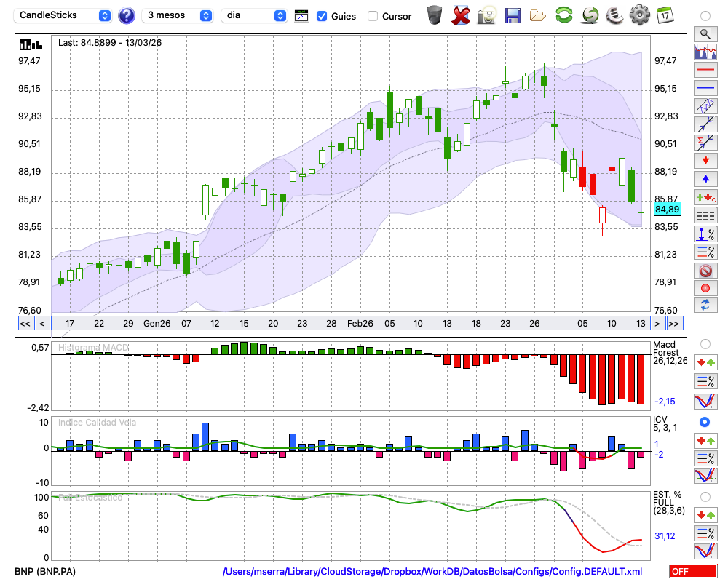Select the radio button beside the main toolbar
The width and height of the screenshot is (728, 582).
click(x=705, y=16)
